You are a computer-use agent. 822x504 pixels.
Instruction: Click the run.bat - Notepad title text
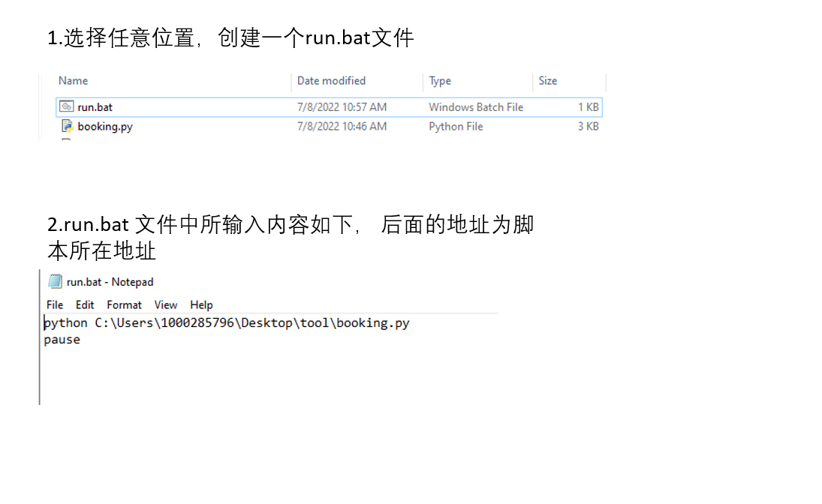pos(110,282)
